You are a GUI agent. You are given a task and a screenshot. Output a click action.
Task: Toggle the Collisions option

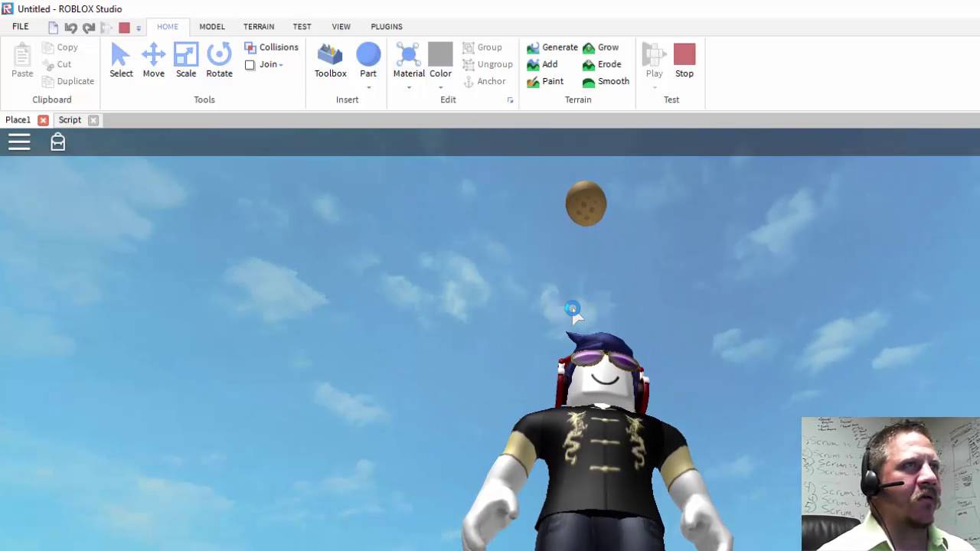[271, 47]
